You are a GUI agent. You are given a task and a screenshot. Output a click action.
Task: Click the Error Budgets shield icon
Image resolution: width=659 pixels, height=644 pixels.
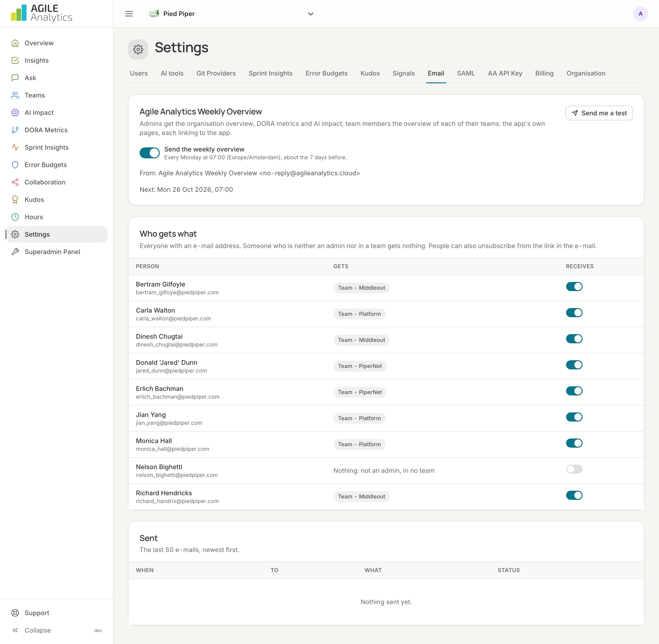15,165
